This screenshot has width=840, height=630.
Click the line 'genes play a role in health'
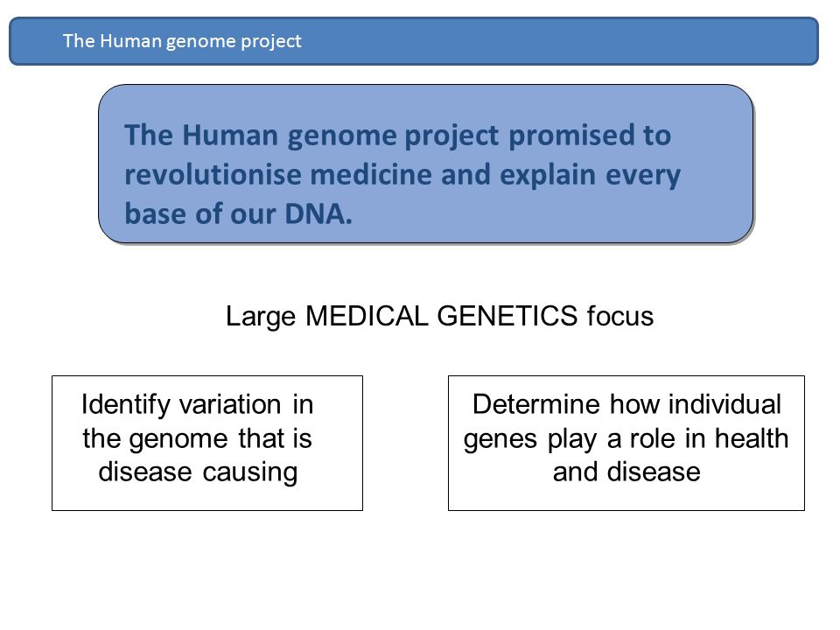626,438
